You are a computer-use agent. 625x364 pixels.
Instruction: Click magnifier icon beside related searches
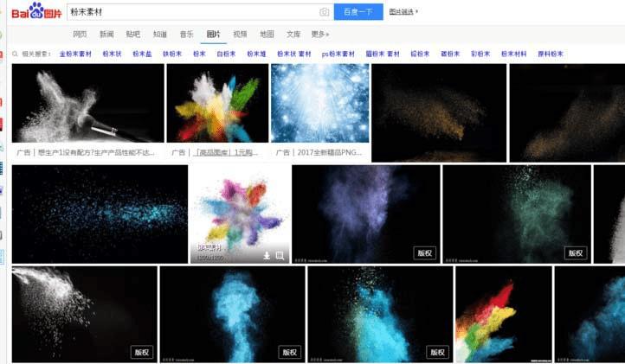tap(15, 54)
